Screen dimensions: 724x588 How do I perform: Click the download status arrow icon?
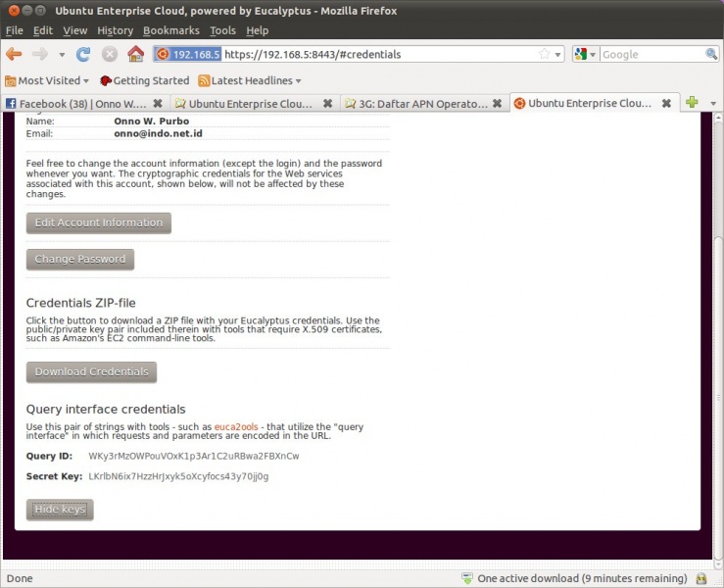click(x=467, y=578)
